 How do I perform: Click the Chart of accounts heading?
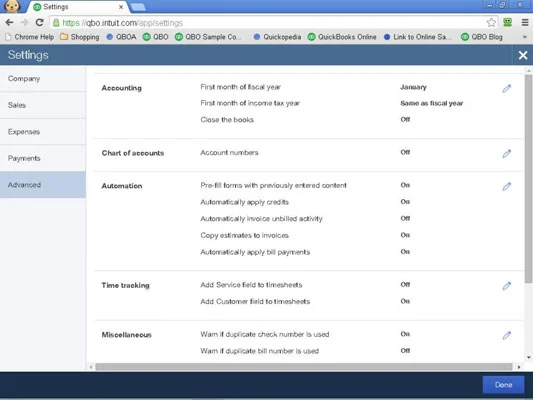(x=133, y=153)
